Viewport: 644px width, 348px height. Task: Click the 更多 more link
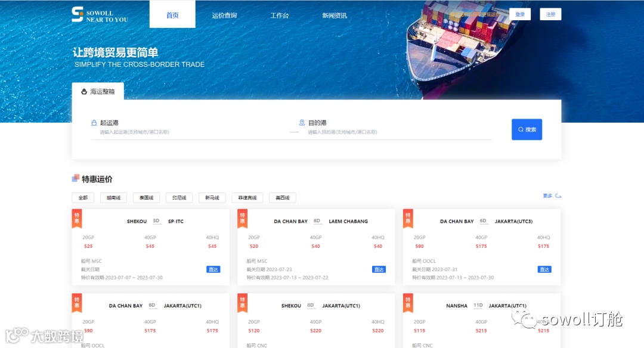(547, 195)
